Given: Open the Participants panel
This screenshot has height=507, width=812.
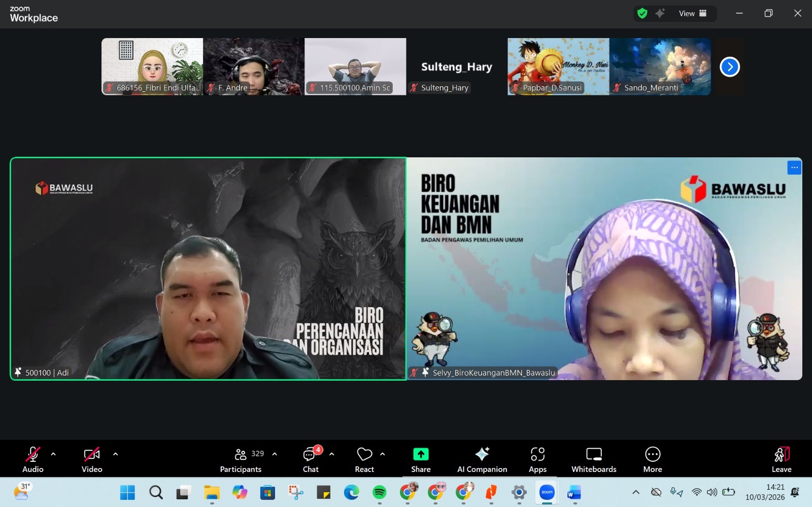Looking at the screenshot, I should point(241,459).
